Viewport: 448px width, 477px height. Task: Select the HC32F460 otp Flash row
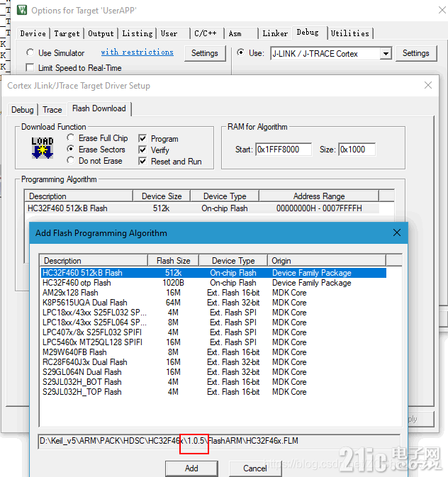pyautogui.click(x=213, y=283)
